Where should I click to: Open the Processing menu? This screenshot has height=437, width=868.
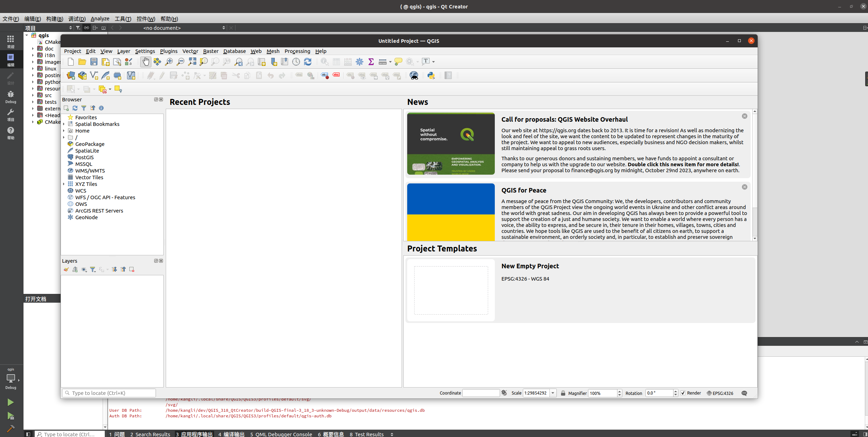pos(297,51)
